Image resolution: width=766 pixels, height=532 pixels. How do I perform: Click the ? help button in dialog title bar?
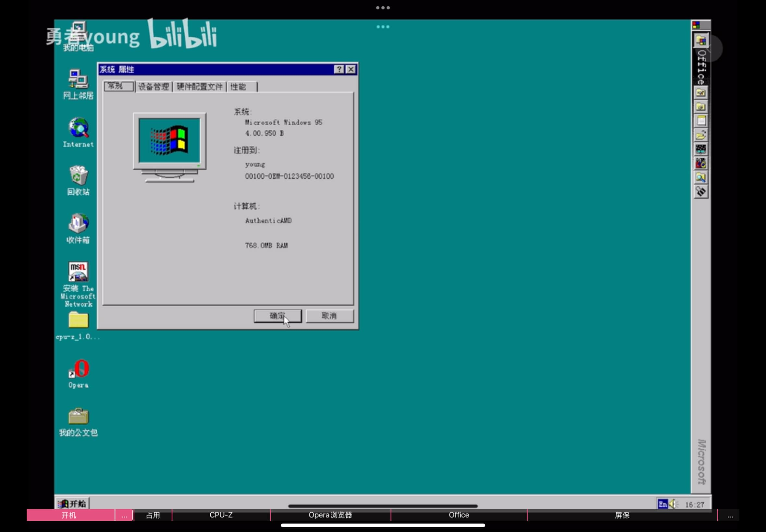[x=339, y=69]
